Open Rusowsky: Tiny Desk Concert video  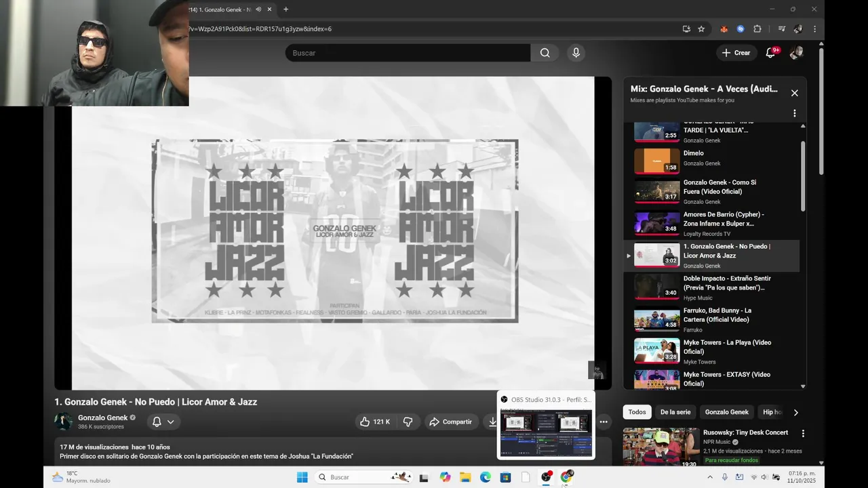pyautogui.click(x=745, y=432)
